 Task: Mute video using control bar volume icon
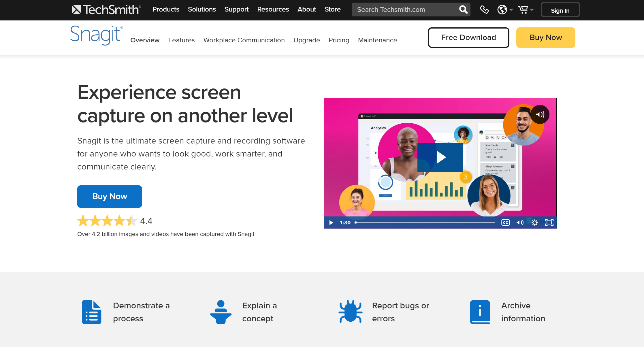(x=520, y=222)
